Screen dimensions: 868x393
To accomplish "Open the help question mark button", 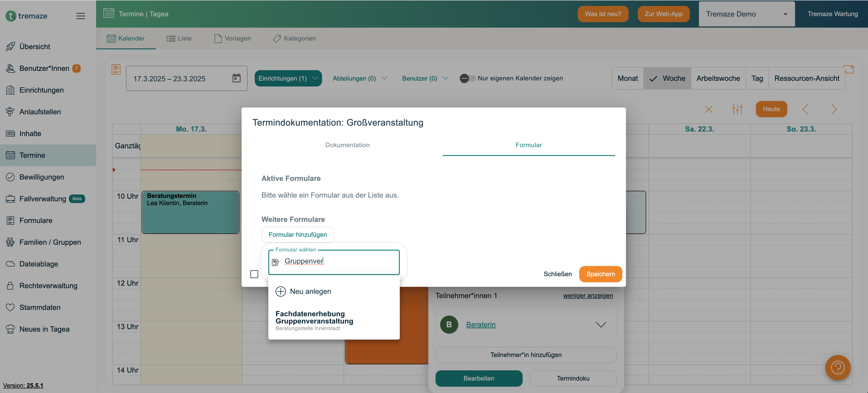I will (838, 367).
